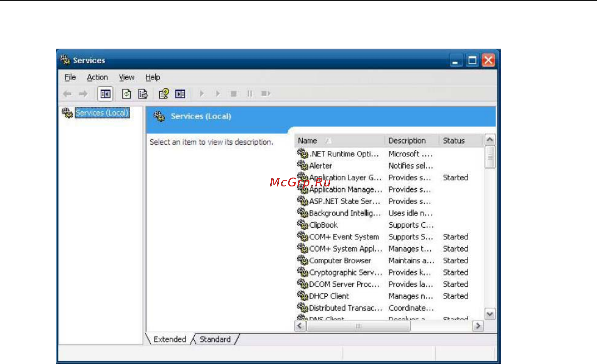Select the Computer Browser service name

click(x=340, y=261)
